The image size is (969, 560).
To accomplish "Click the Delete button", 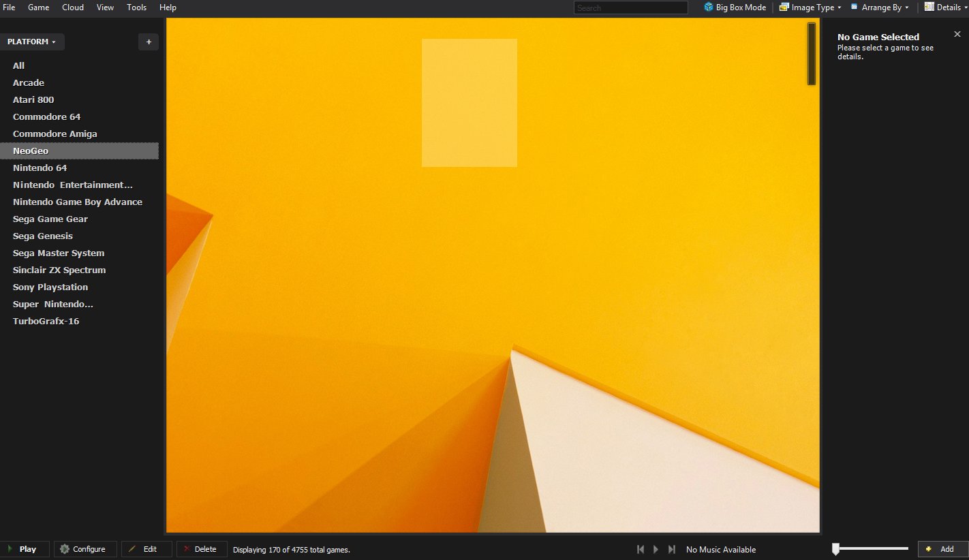I will [202, 549].
